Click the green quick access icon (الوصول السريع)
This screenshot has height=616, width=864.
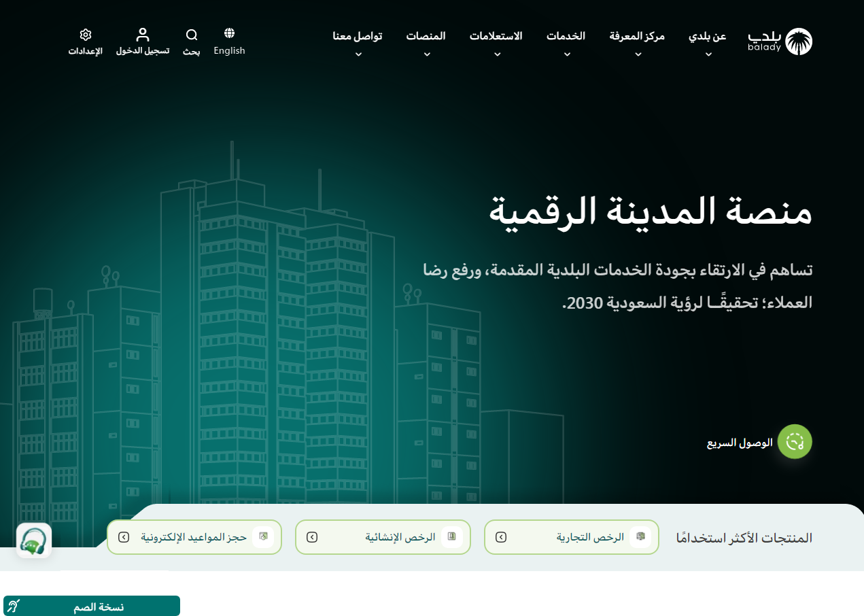pyautogui.click(x=795, y=442)
